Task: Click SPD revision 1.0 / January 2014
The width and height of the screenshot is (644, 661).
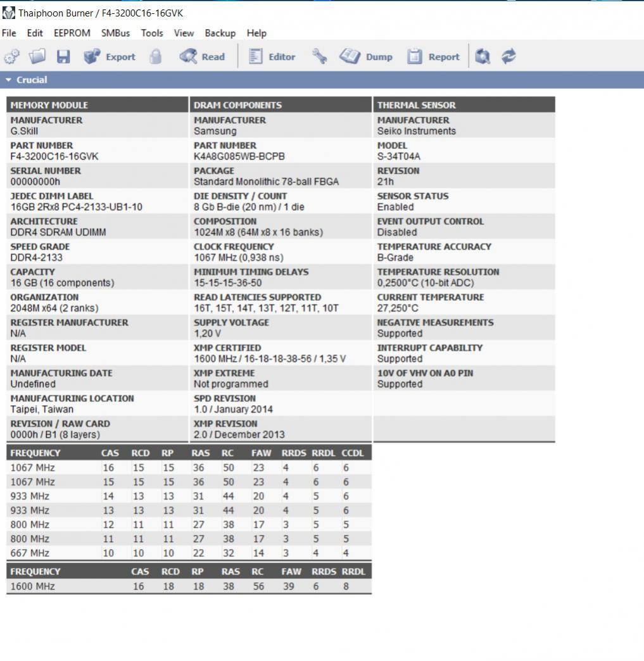Action: 233,410
